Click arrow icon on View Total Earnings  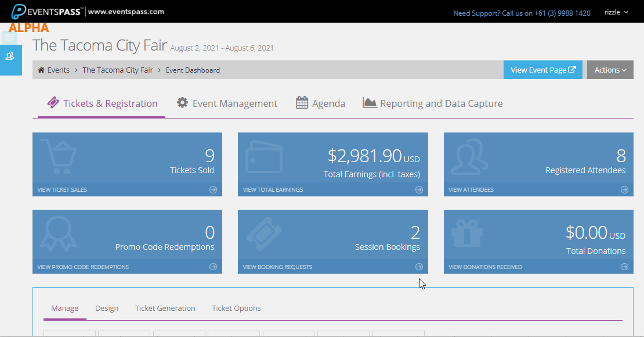click(419, 189)
